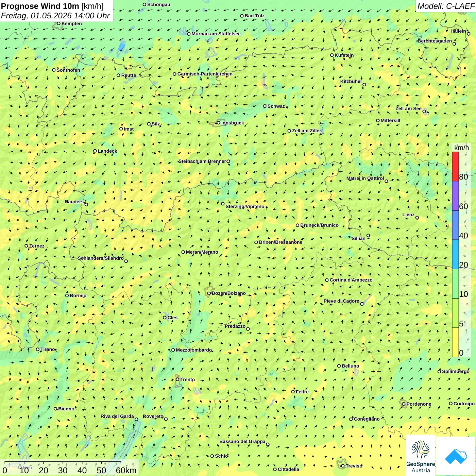Click the 'Imst' label
The height and width of the screenshot is (476, 476).
129,129
